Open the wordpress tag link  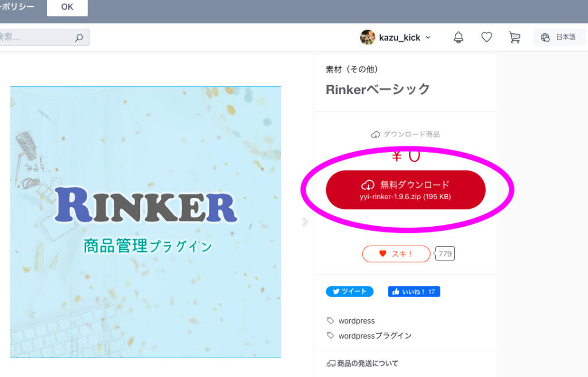(357, 321)
